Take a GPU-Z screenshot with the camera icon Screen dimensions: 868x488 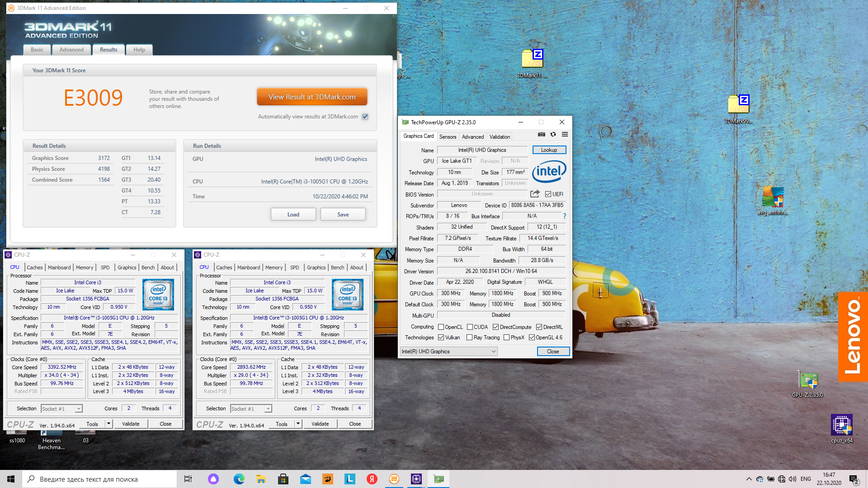click(x=541, y=134)
